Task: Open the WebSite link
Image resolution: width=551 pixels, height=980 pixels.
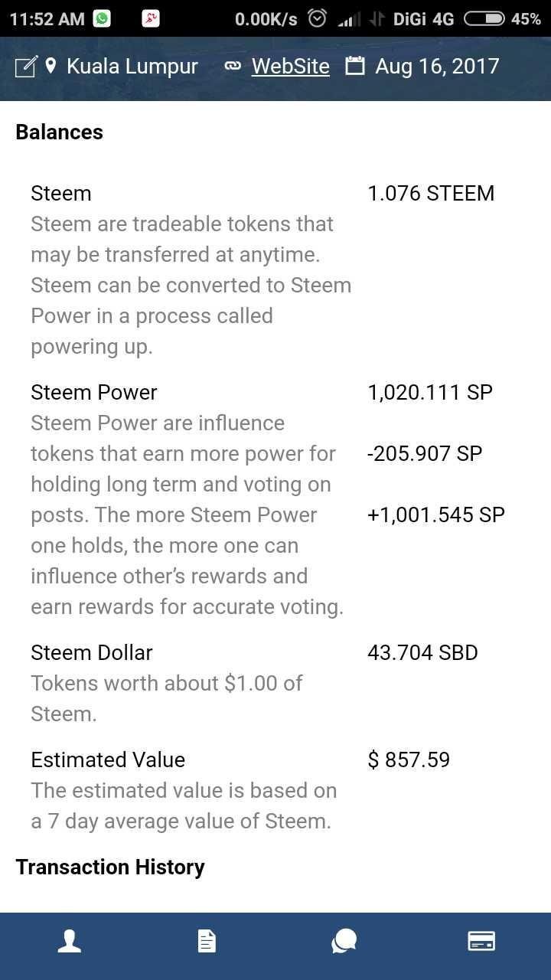Action: [x=290, y=67]
